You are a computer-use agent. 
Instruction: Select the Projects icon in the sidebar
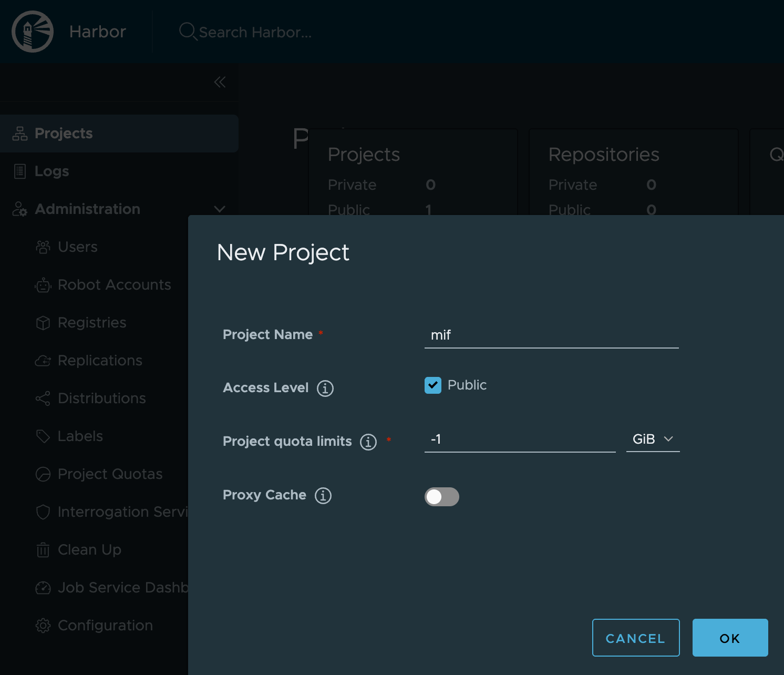click(19, 133)
